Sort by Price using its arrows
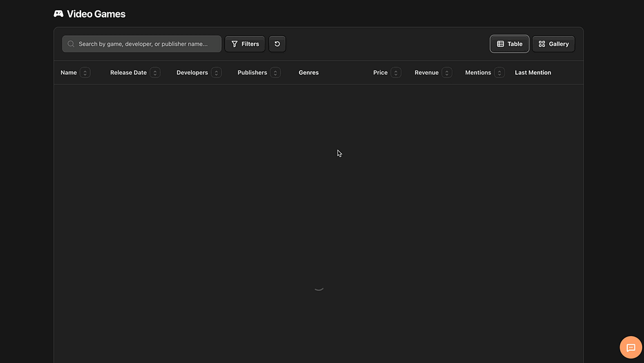Screen dimensions: 644x363 point(395,73)
